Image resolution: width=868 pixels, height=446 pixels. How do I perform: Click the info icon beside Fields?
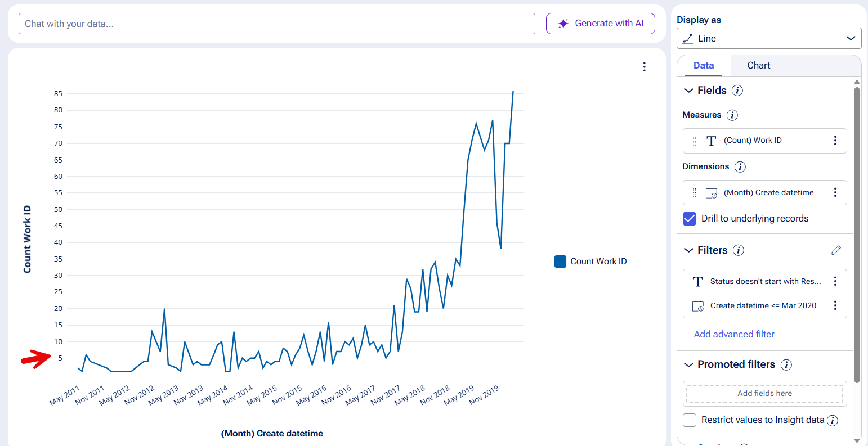(737, 91)
